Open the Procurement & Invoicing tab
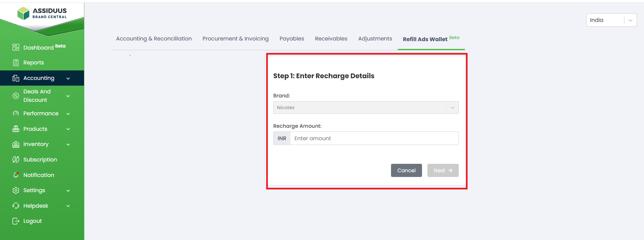This screenshot has width=644, height=240. click(x=235, y=39)
